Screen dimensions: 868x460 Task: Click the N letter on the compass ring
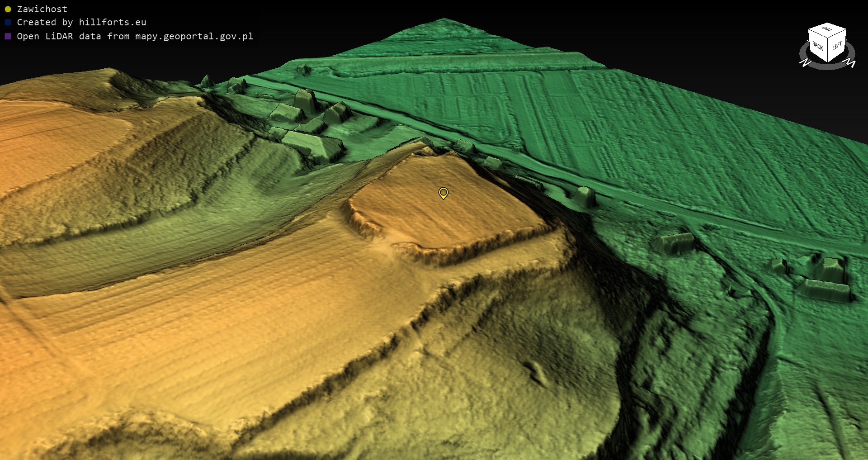click(805, 63)
